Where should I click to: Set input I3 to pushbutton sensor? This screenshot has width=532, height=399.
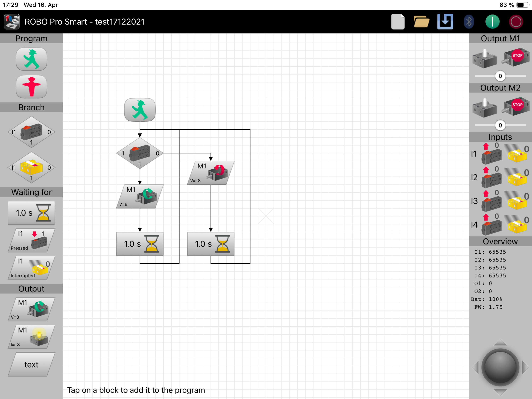tap(492, 201)
